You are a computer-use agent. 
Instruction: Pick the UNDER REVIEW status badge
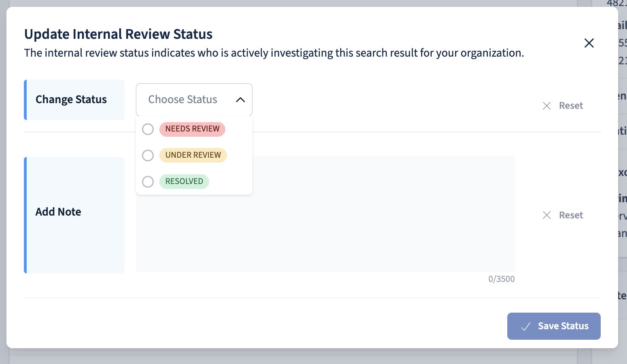click(193, 155)
